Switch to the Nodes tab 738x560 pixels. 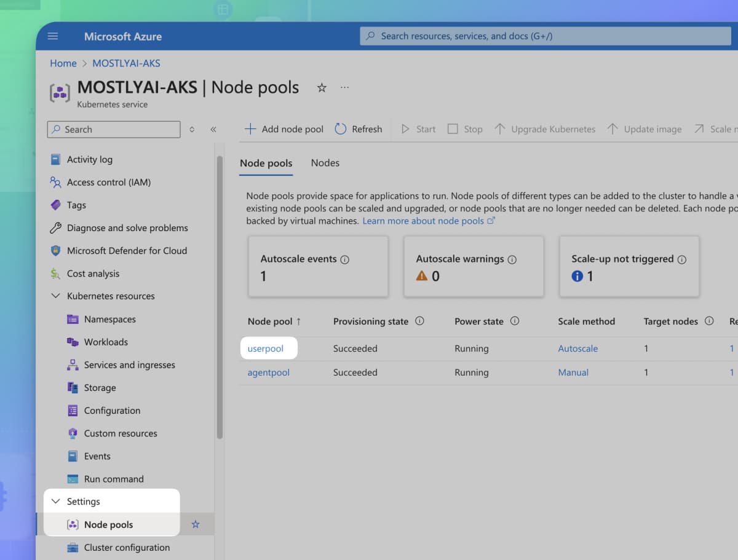point(325,163)
